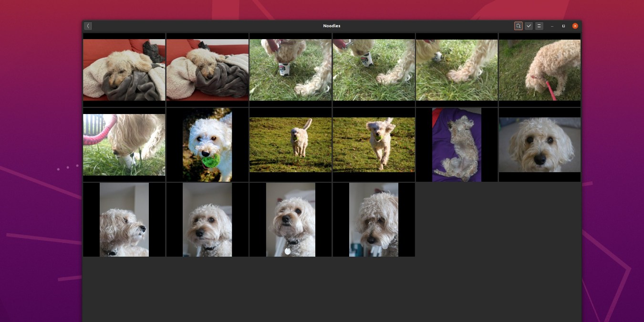View photo of dog with pink stick toy
The width and height of the screenshot is (644, 322).
(540, 70)
